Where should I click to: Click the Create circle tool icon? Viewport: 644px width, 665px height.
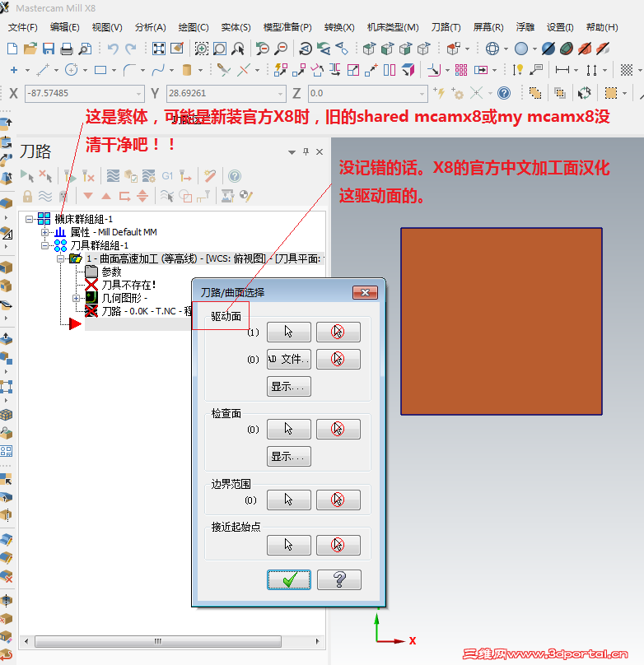[x=72, y=70]
